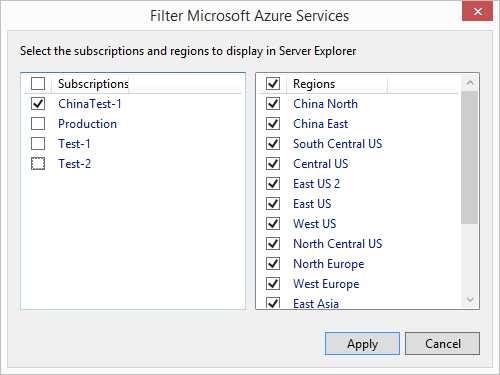Select the China East region label
This screenshot has height=375, width=500.
(320, 124)
